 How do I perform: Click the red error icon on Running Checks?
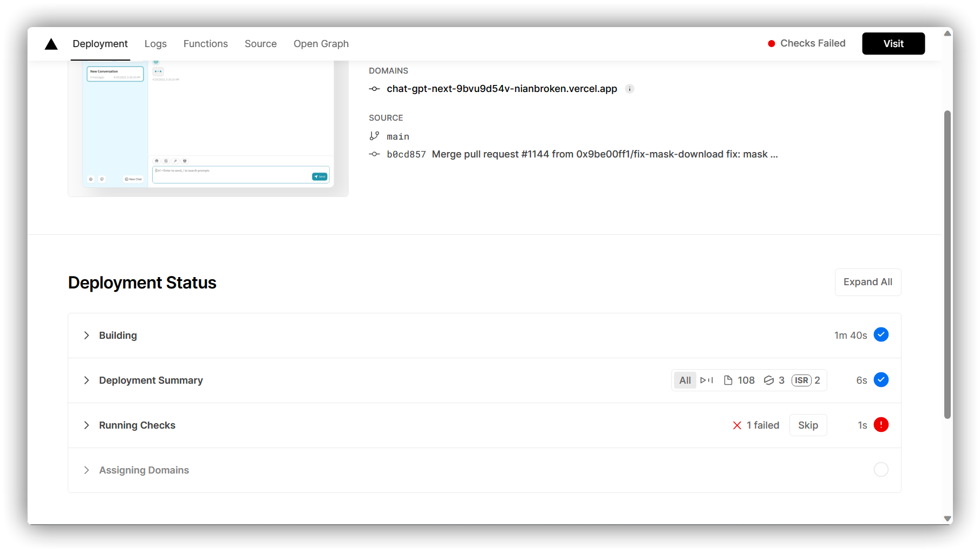click(881, 425)
